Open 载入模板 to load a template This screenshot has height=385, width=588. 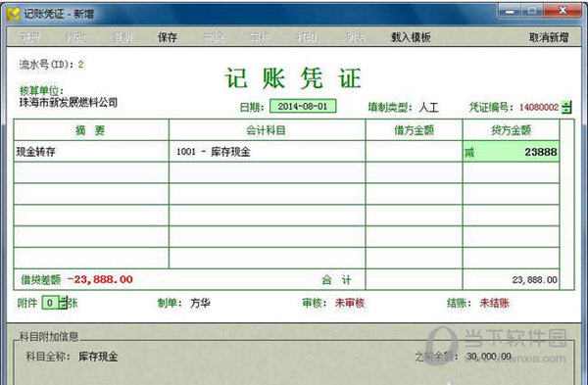tap(411, 37)
